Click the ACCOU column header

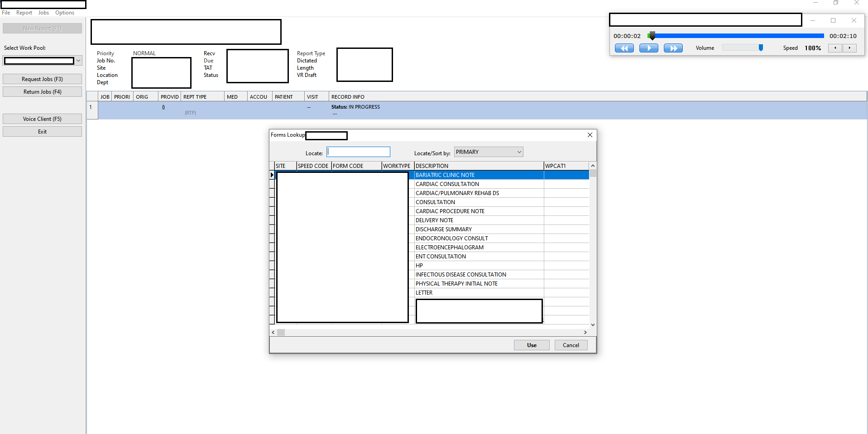(x=260, y=97)
